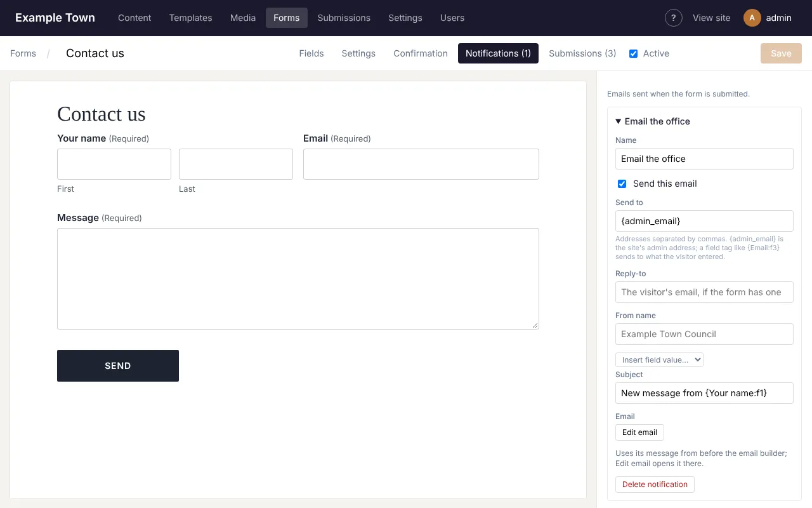Go to the Users menu
This screenshot has height=508, width=812.
[x=452, y=18]
